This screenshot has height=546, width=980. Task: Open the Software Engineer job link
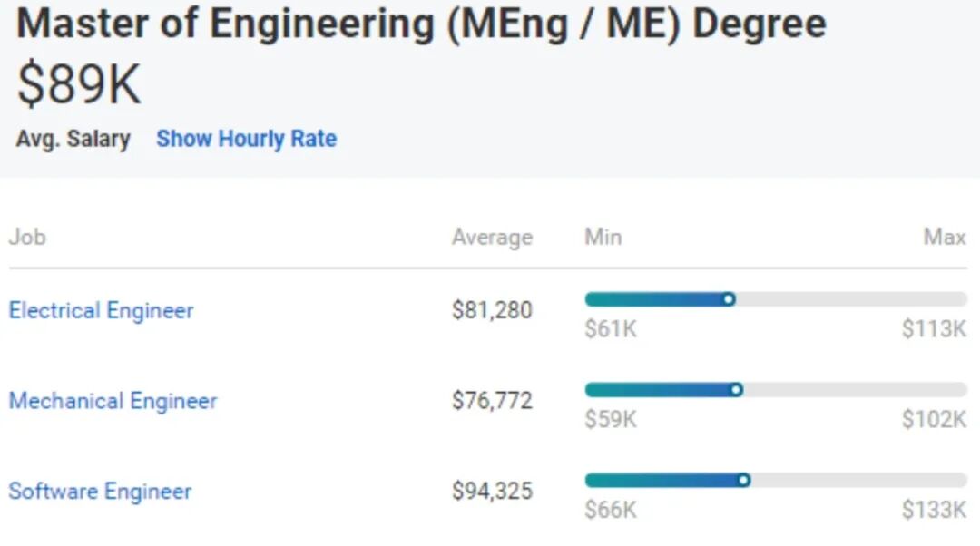[100, 491]
